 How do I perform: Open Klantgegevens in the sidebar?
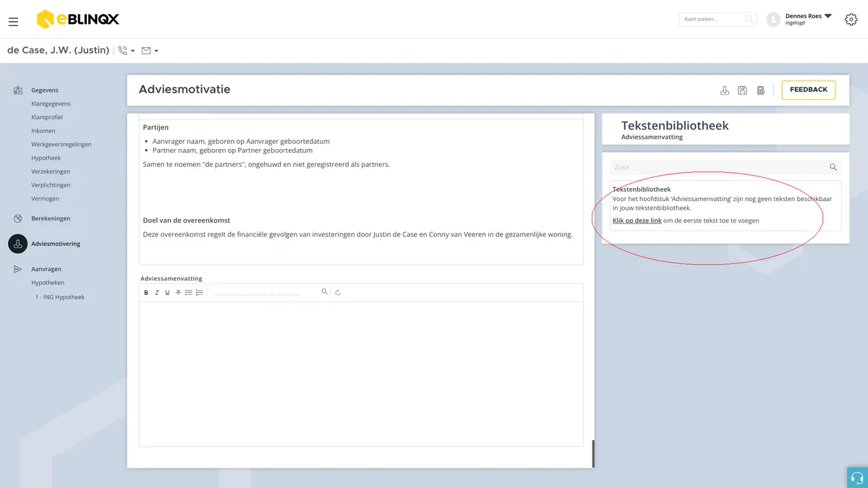[x=51, y=103]
